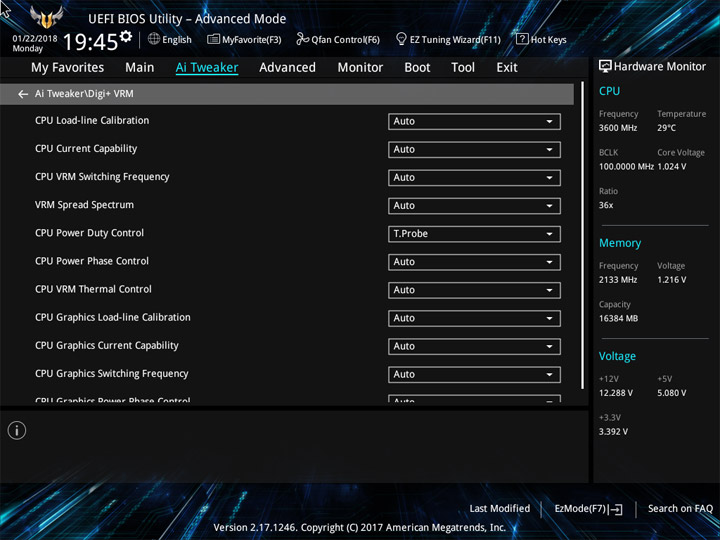720x540 pixels.
Task: Click the MyFavorite(F3) list icon
Action: coord(213,39)
